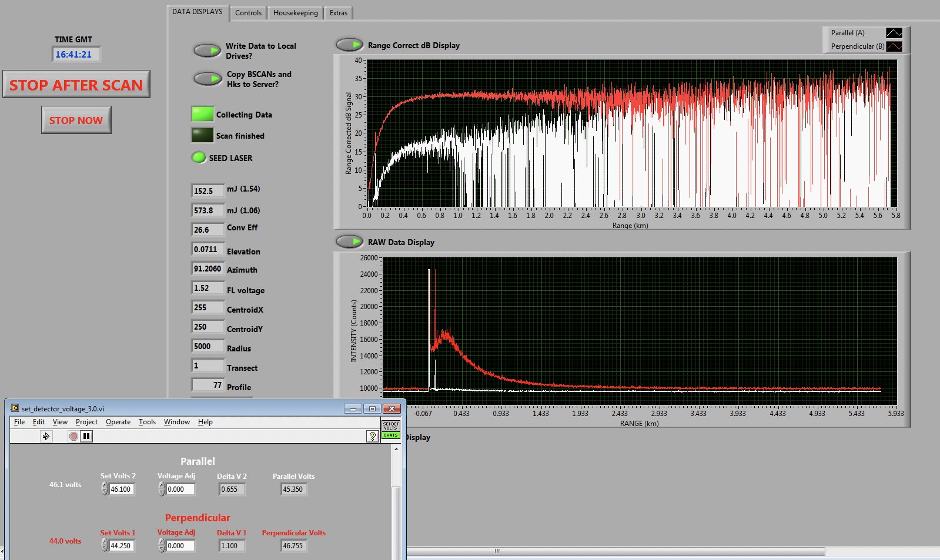Click the Parallel (A) plot legend icon
The image size is (940, 560).
pos(894,33)
